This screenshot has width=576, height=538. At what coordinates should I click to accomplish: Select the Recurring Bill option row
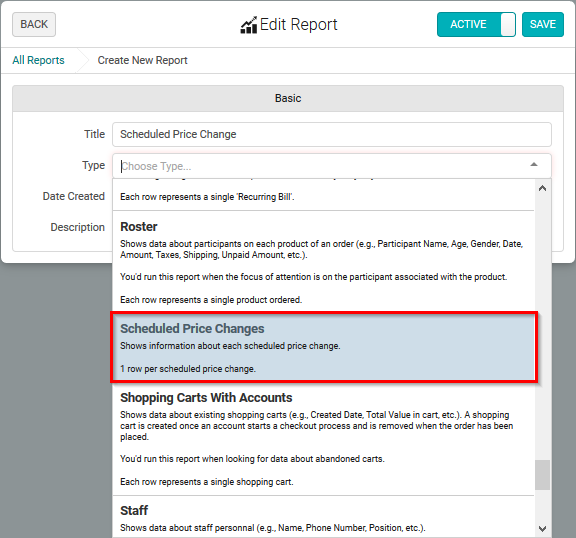click(x=323, y=195)
